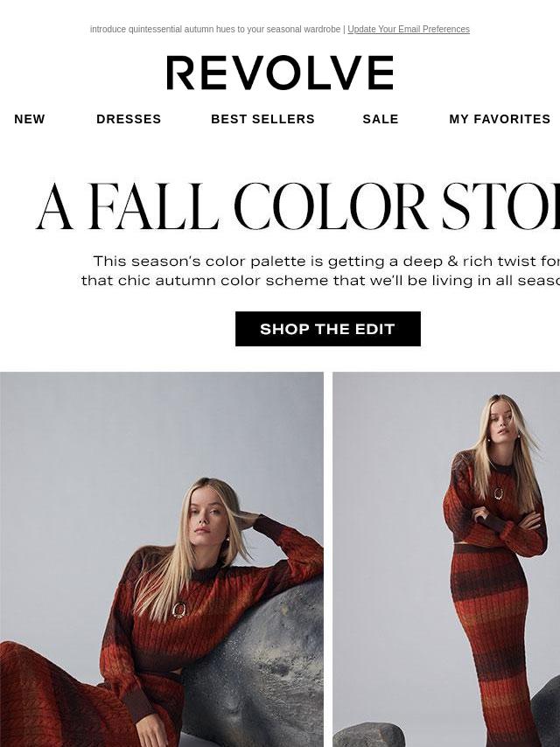Click the small rock at the bottom of the right photo
This screenshot has height=747, width=560.
[x=367, y=735]
